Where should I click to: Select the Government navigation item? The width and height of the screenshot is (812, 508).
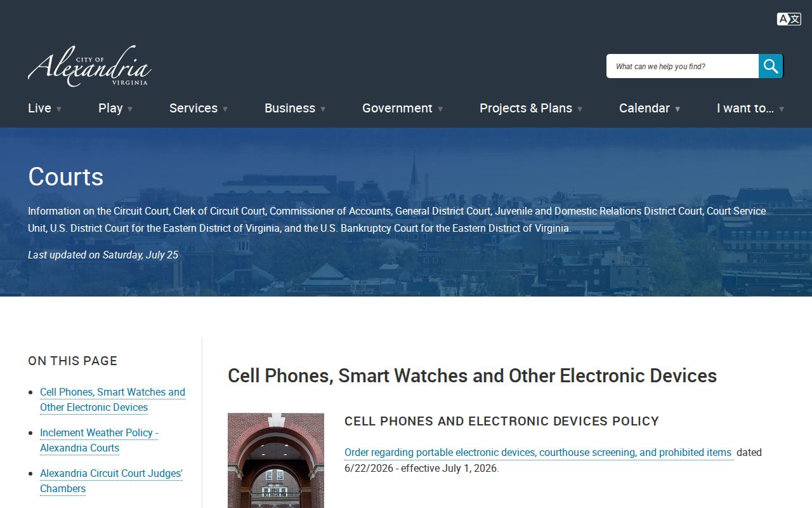tap(397, 108)
